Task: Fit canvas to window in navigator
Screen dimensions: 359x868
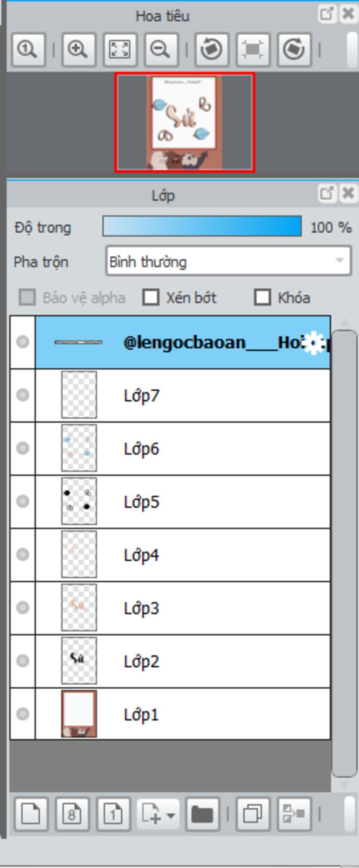Action: 120,50
